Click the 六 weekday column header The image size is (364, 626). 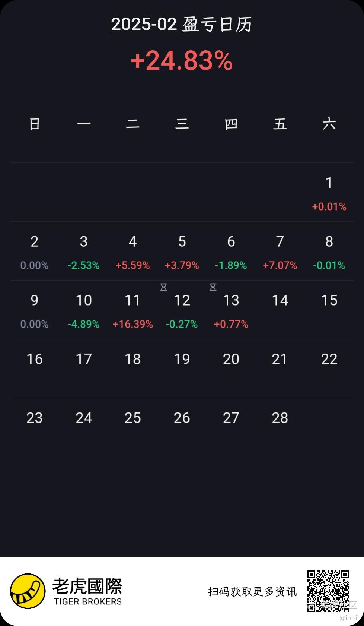tap(329, 124)
